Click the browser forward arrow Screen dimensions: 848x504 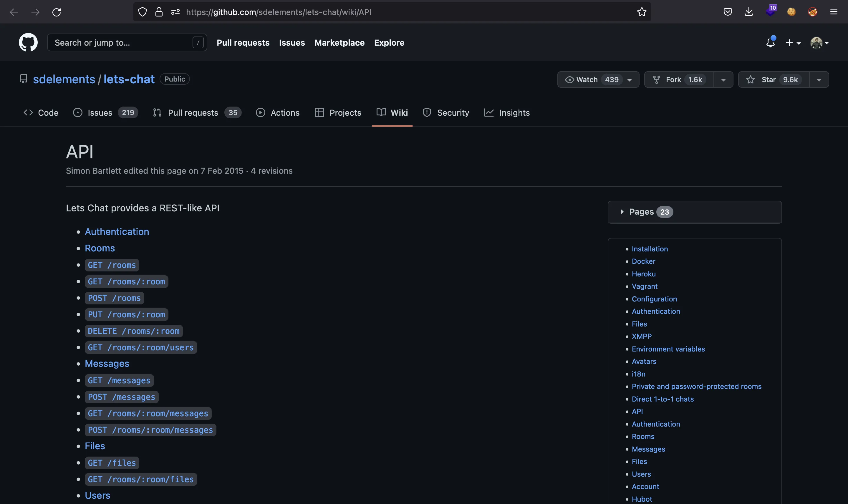tap(35, 12)
